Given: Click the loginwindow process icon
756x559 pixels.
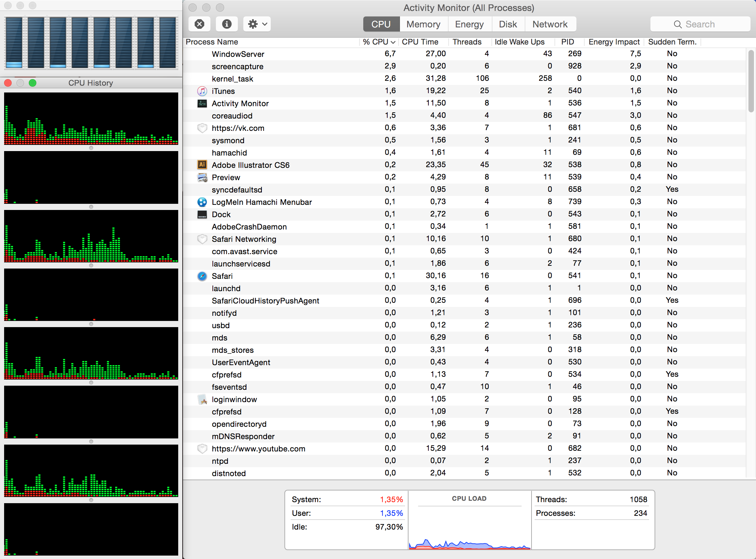Looking at the screenshot, I should point(202,399).
